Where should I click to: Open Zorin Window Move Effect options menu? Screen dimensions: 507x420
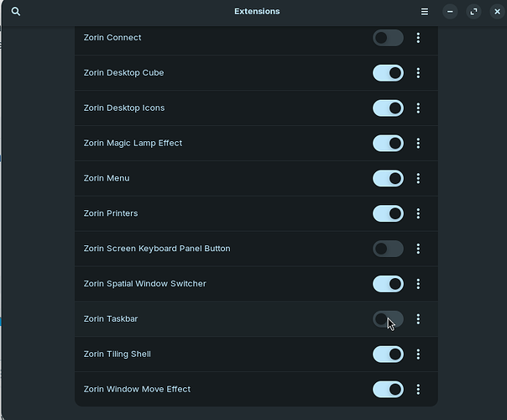point(418,389)
